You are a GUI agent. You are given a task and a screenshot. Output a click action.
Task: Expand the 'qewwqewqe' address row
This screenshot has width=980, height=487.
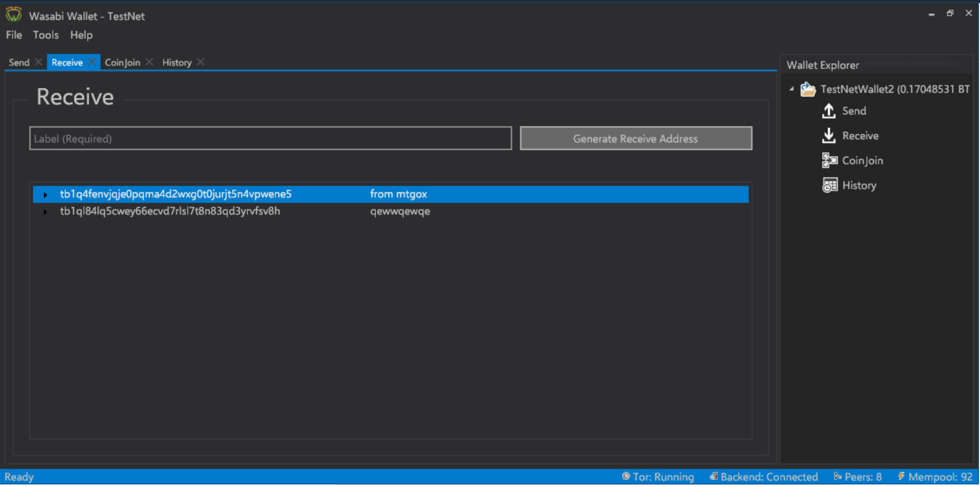click(45, 212)
